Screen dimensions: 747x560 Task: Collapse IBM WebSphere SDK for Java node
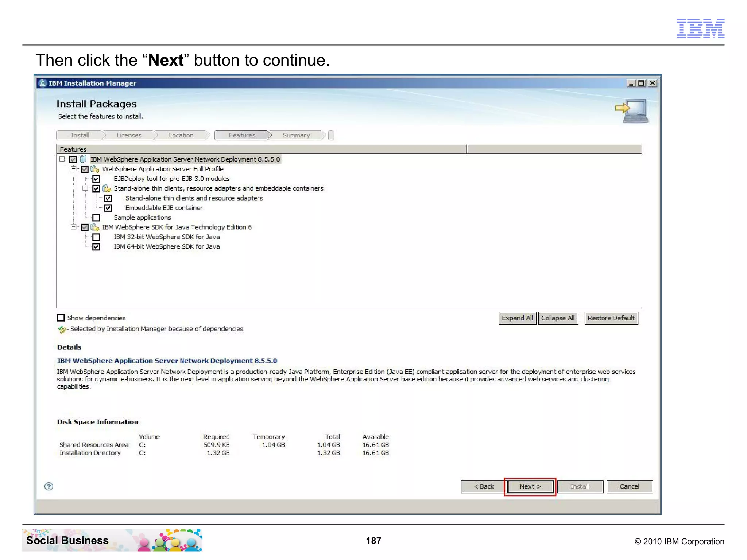(x=74, y=227)
